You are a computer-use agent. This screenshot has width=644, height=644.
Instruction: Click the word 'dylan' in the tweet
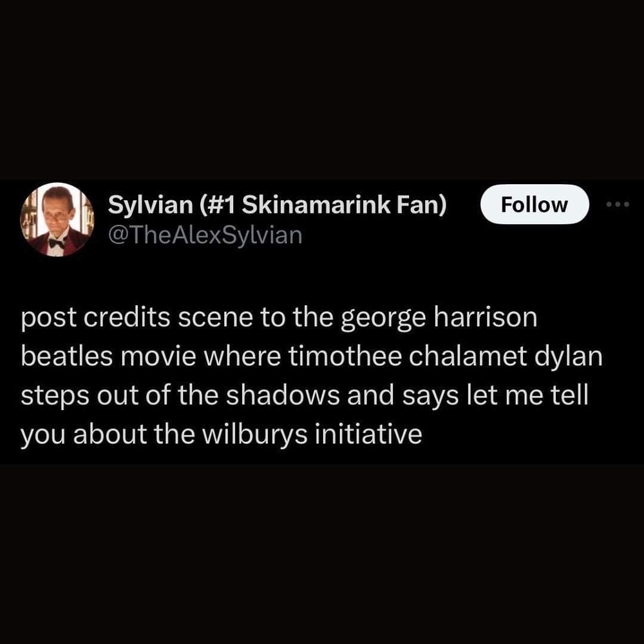pos(569,357)
